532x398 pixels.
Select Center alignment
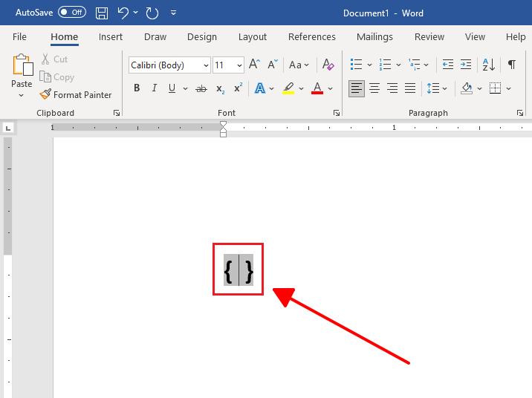374,88
